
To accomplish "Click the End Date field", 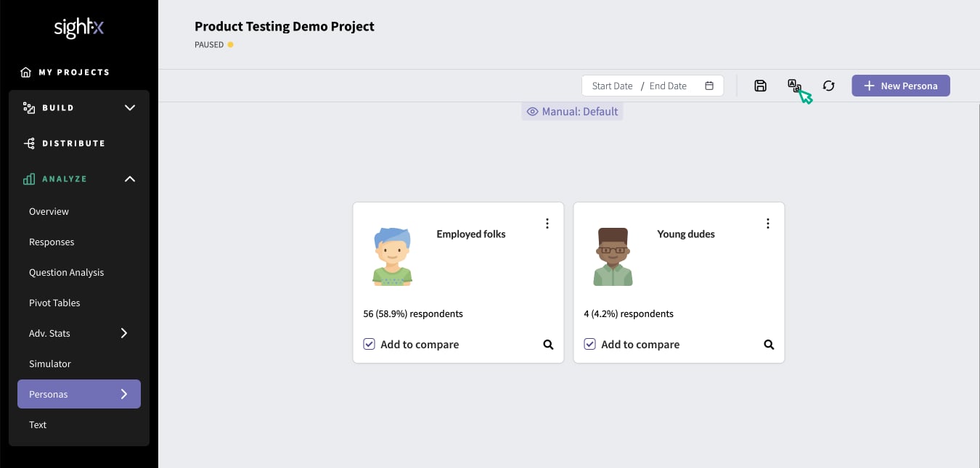I will pyautogui.click(x=668, y=86).
